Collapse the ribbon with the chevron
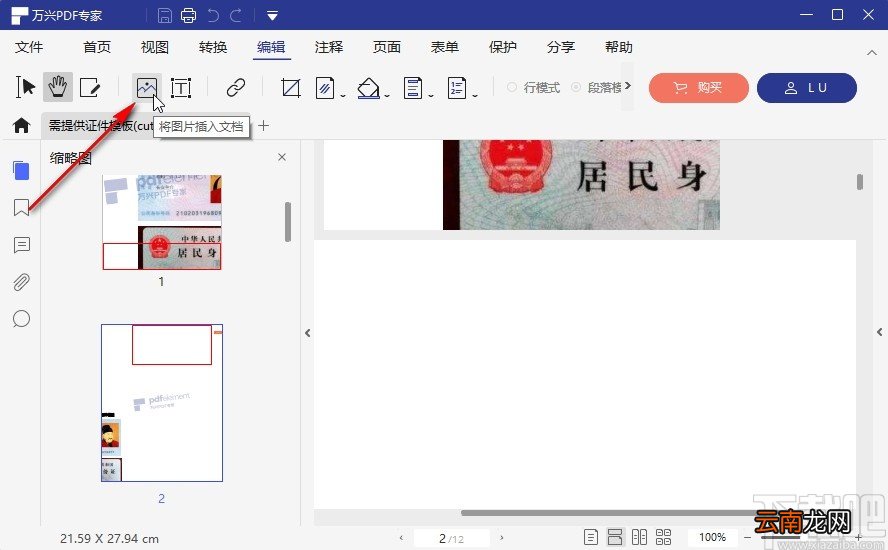 pyautogui.click(x=872, y=53)
